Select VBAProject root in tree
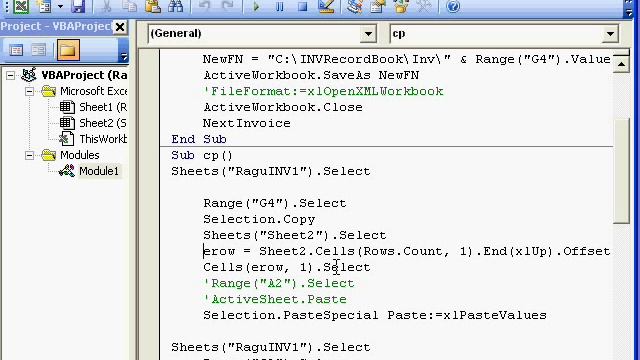The width and height of the screenshot is (640, 360). point(84,75)
